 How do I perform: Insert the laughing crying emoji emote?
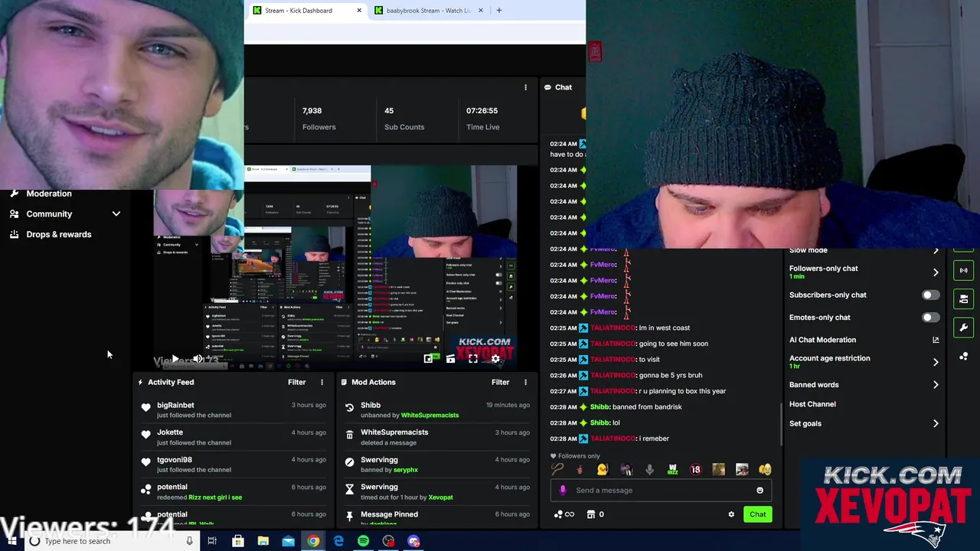click(x=765, y=469)
